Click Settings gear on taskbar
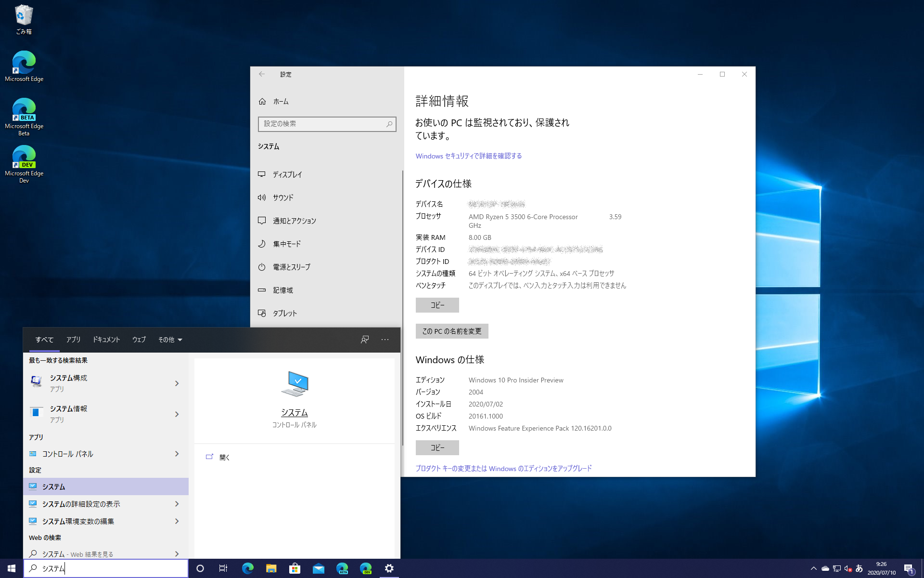The width and height of the screenshot is (924, 578). (x=389, y=568)
